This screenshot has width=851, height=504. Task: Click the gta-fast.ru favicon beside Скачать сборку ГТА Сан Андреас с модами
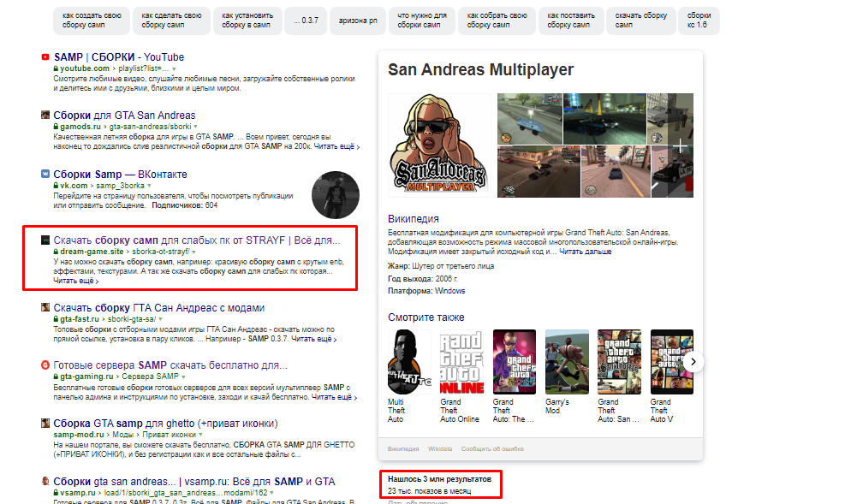tap(45, 307)
